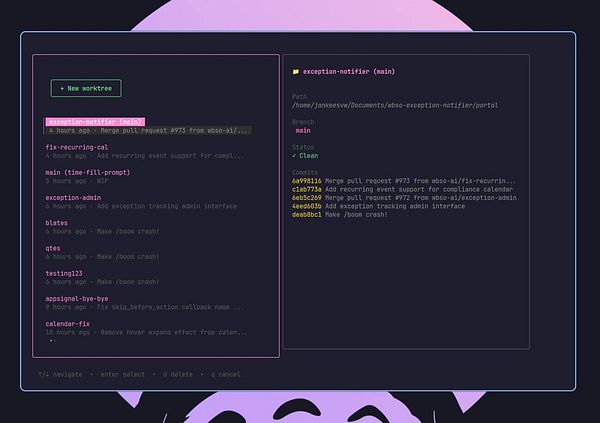
Task: Click the checkmark icon next to Clean
Action: click(294, 156)
